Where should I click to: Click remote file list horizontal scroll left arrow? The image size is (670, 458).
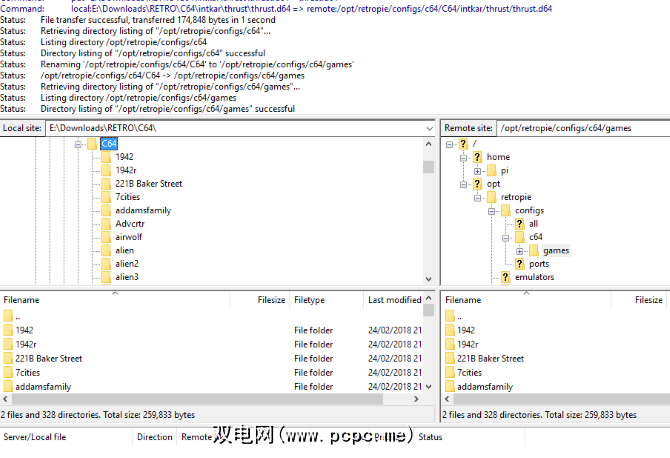pos(447,399)
